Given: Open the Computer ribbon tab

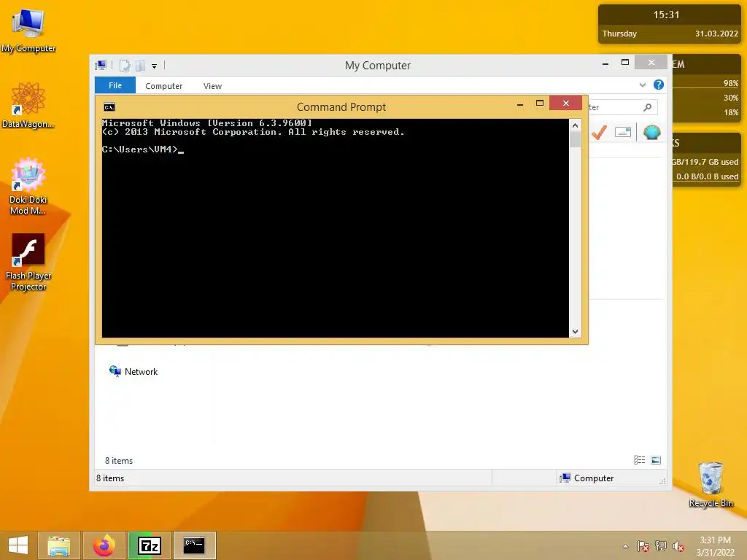Looking at the screenshot, I should [164, 86].
